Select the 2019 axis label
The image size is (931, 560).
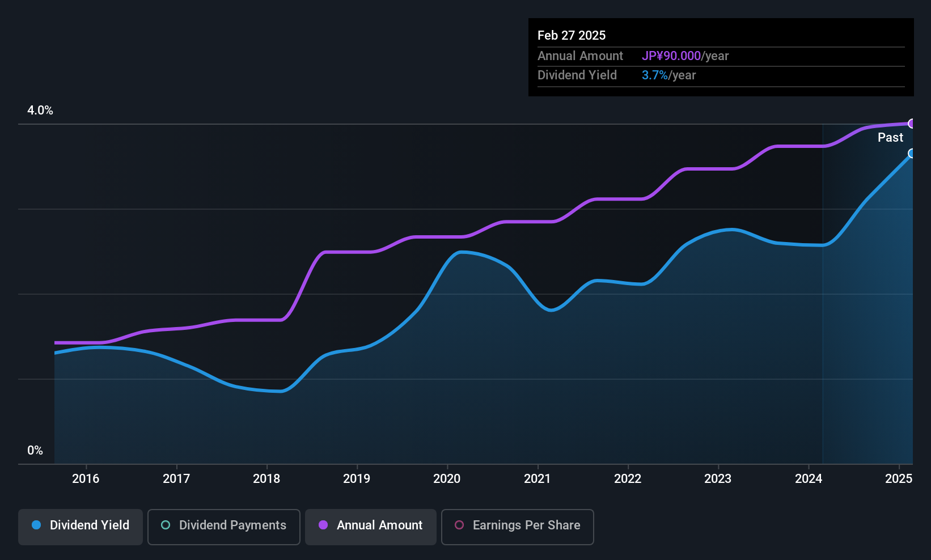tap(357, 478)
